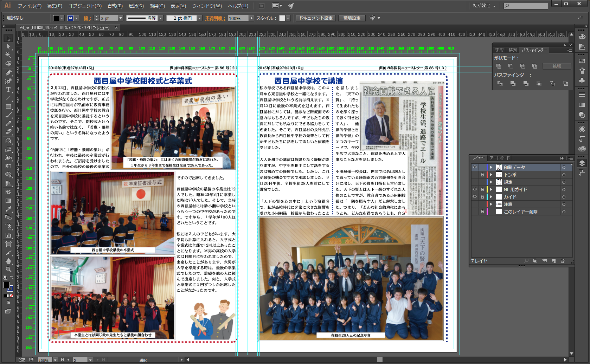
Task: Open the Swatches panel from dock
Action: 582,61
